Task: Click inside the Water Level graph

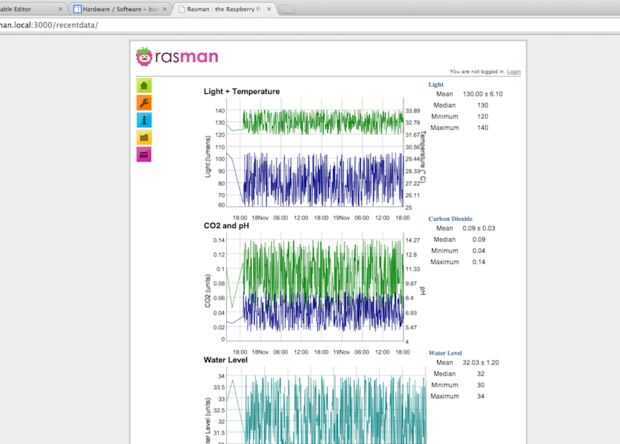Action: 327,406
